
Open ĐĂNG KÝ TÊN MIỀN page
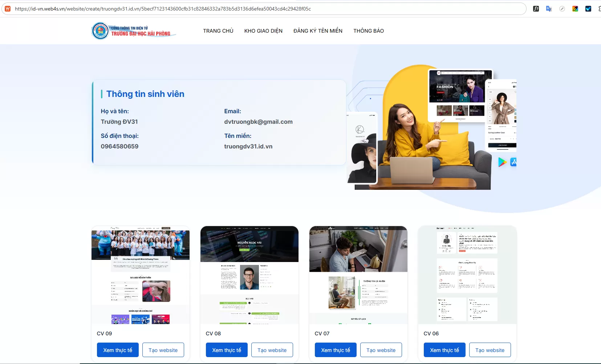tap(318, 31)
